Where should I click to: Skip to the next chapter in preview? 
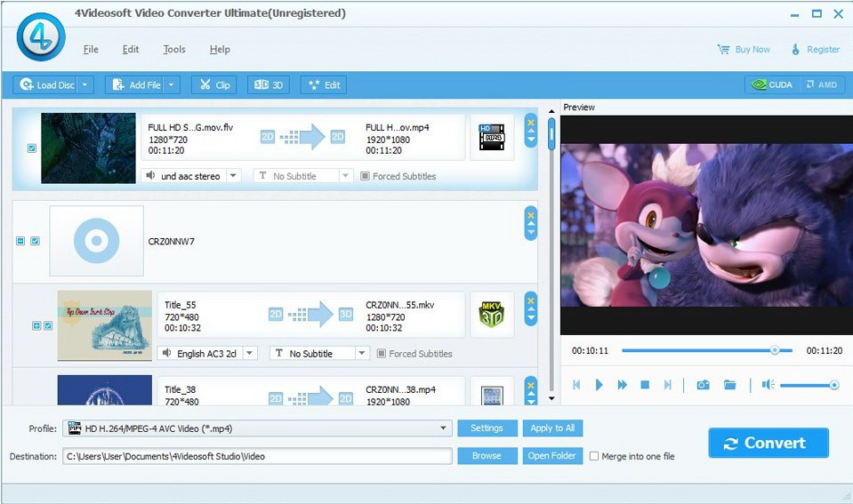667,385
